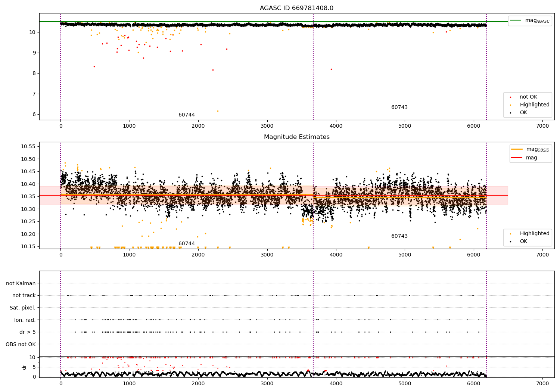Viewport: 560px width, 392px height.
Task: Click the red line sample beside 'mag' legend
Action: (517, 158)
